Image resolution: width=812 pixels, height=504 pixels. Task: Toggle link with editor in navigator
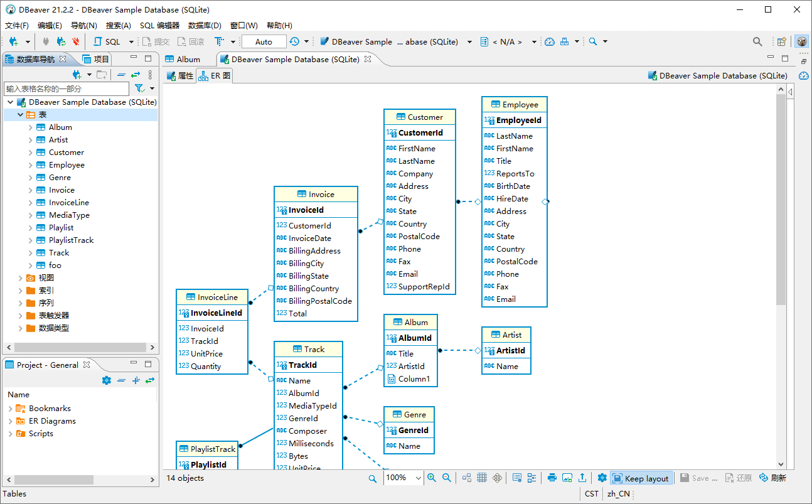point(136,75)
